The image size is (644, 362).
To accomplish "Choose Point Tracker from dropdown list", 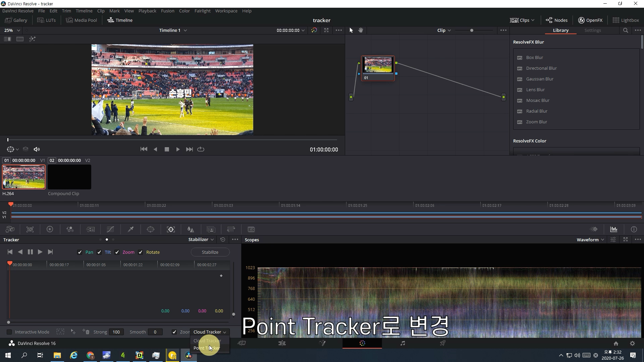I will click(x=207, y=348).
